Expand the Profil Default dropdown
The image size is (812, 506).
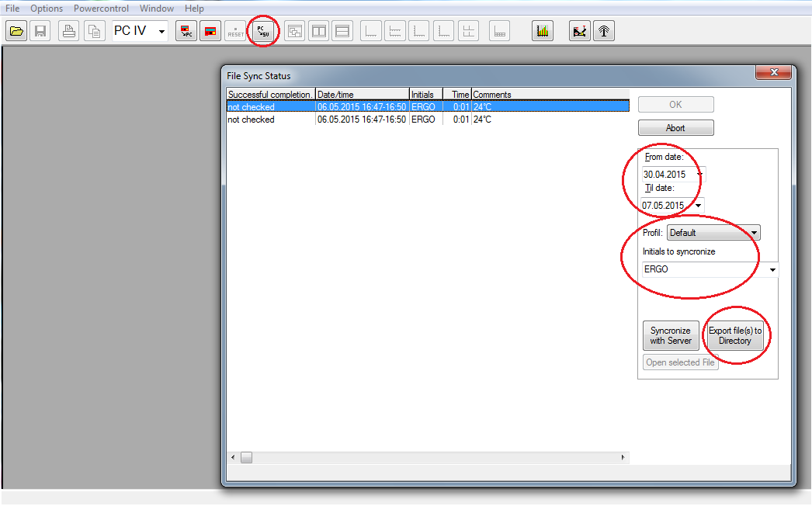pyautogui.click(x=754, y=233)
